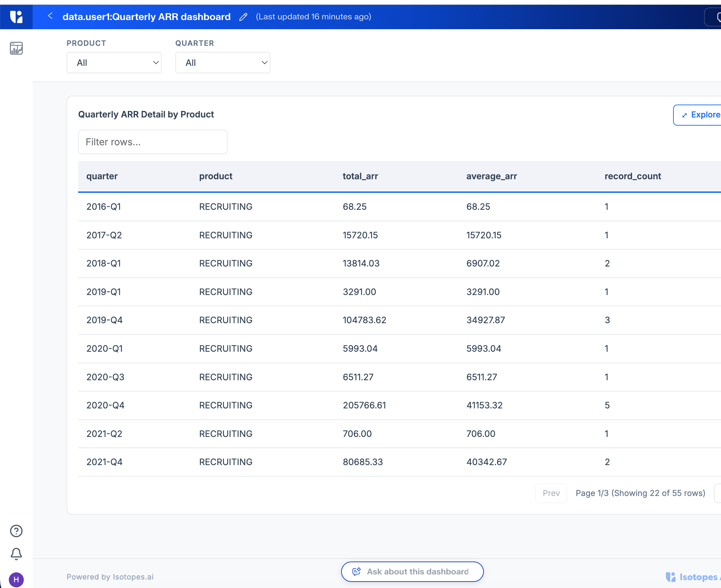Click average_arr value 6907.02
This screenshot has height=588, width=721.
pyautogui.click(x=483, y=263)
